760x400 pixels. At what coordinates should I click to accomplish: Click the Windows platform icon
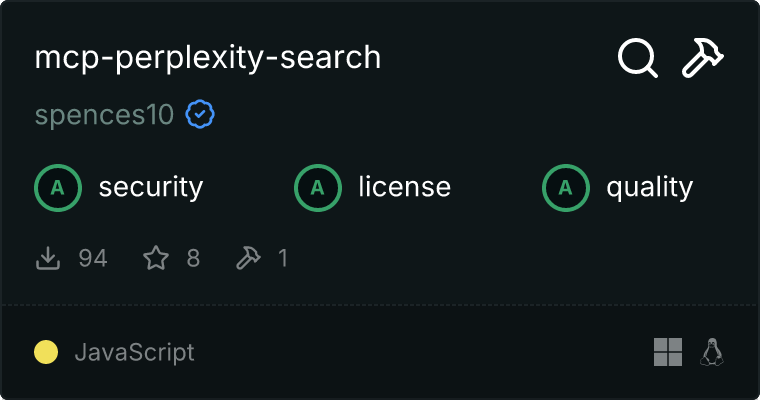tap(668, 352)
